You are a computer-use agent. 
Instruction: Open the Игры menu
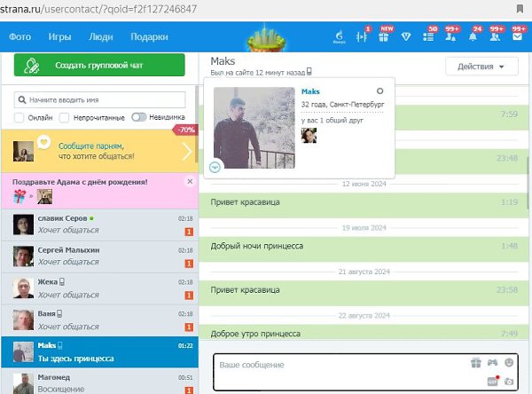[x=59, y=36]
